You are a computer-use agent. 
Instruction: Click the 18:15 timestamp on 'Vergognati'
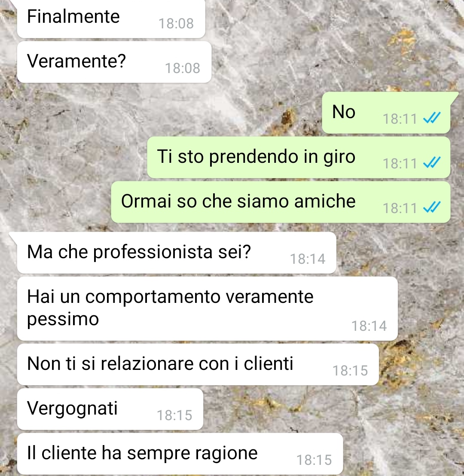tap(174, 415)
